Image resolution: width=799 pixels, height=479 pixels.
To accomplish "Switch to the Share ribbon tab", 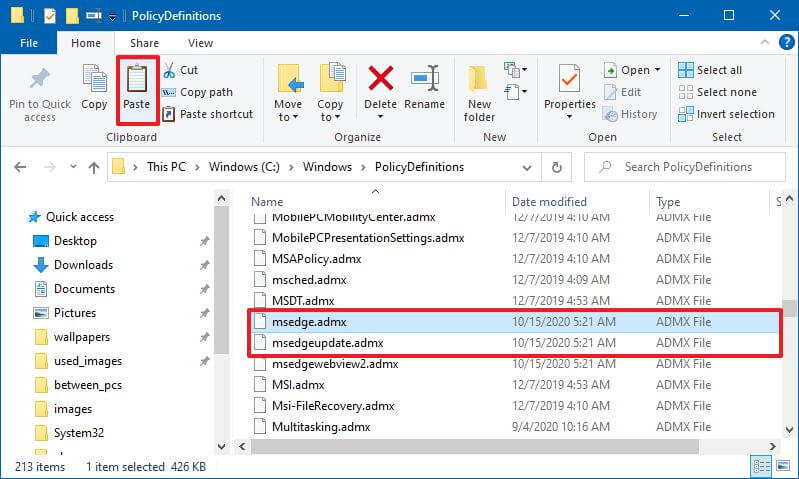I will [x=144, y=43].
